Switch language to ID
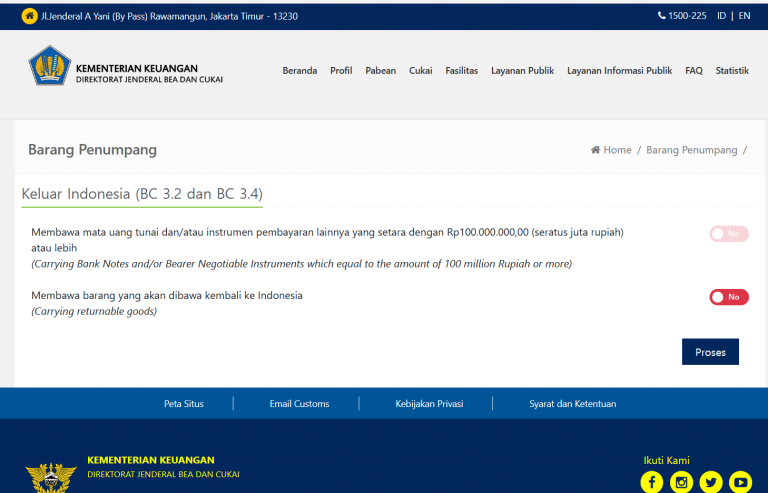 pos(721,16)
